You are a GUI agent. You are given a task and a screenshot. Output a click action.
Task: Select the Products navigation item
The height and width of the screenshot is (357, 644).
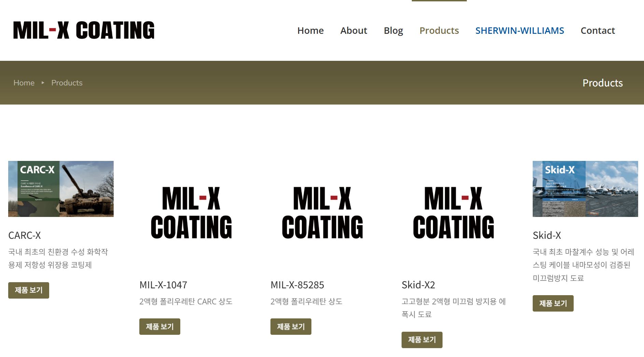[439, 30]
